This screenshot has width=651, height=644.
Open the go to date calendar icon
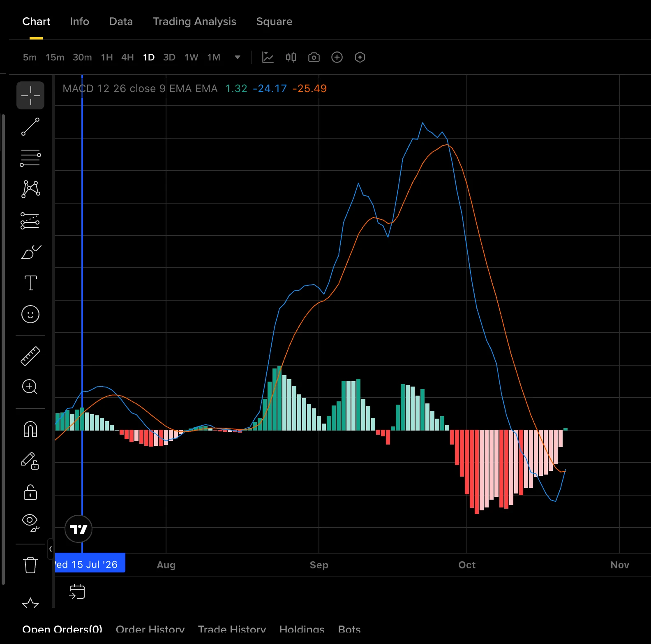tap(77, 592)
